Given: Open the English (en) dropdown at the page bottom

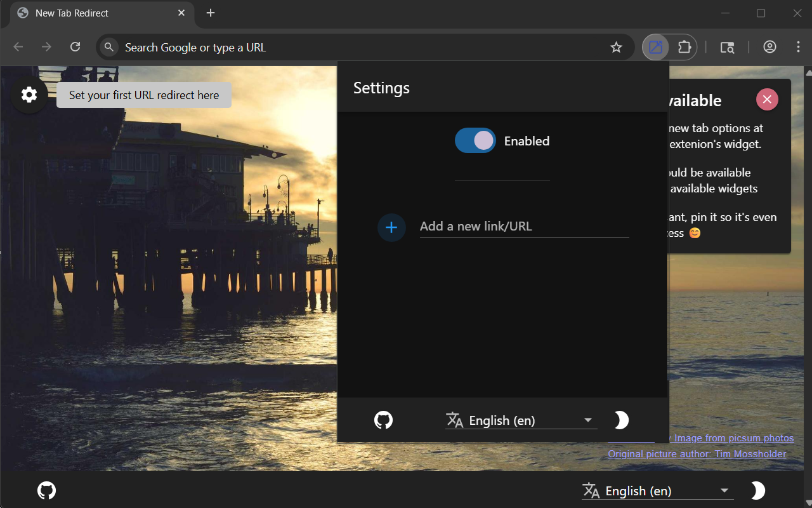Looking at the screenshot, I should (657, 490).
